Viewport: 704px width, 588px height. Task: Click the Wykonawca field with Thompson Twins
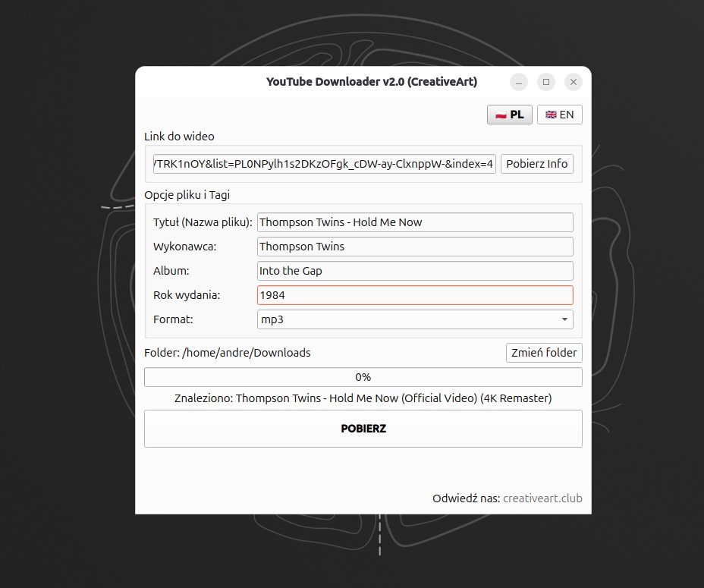415,247
